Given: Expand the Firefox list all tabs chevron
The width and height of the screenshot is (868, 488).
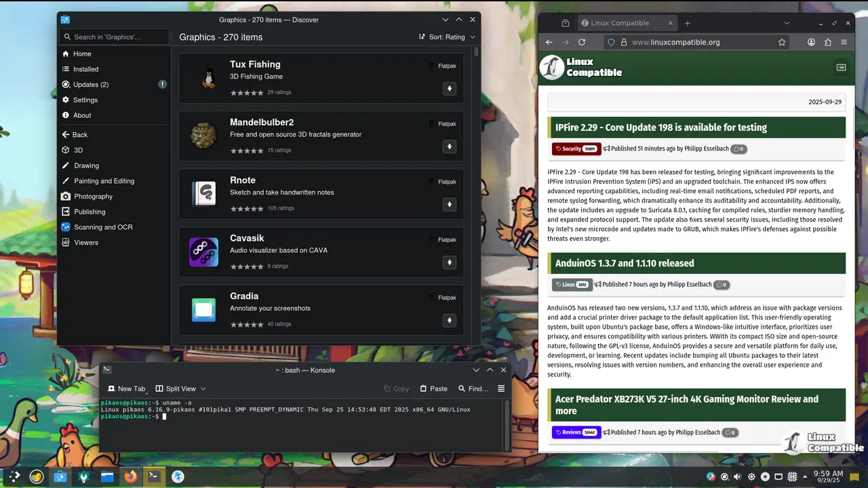Looking at the screenshot, I should 787,23.
